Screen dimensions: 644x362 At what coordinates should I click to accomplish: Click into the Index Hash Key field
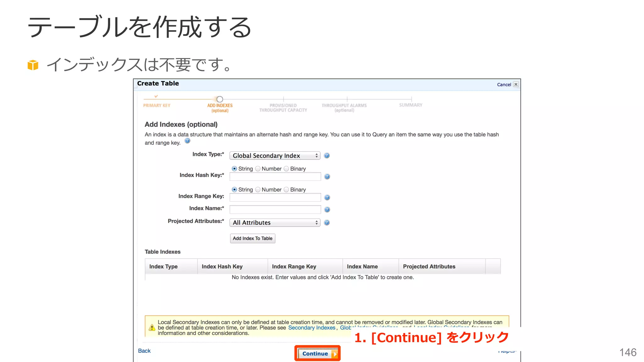275,177
